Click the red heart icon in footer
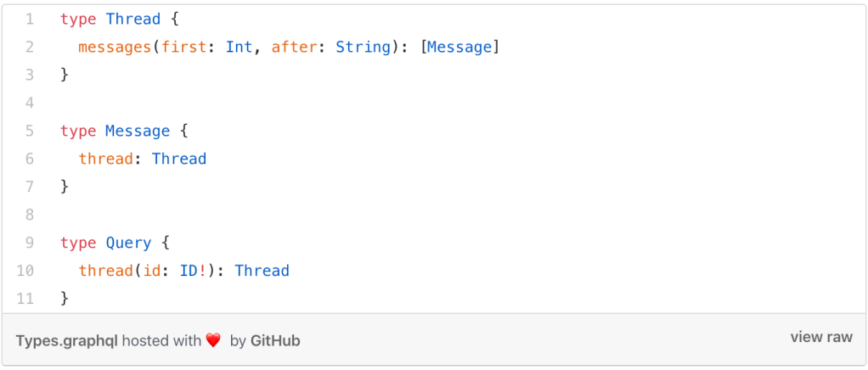The image size is (868, 370). coord(213,340)
